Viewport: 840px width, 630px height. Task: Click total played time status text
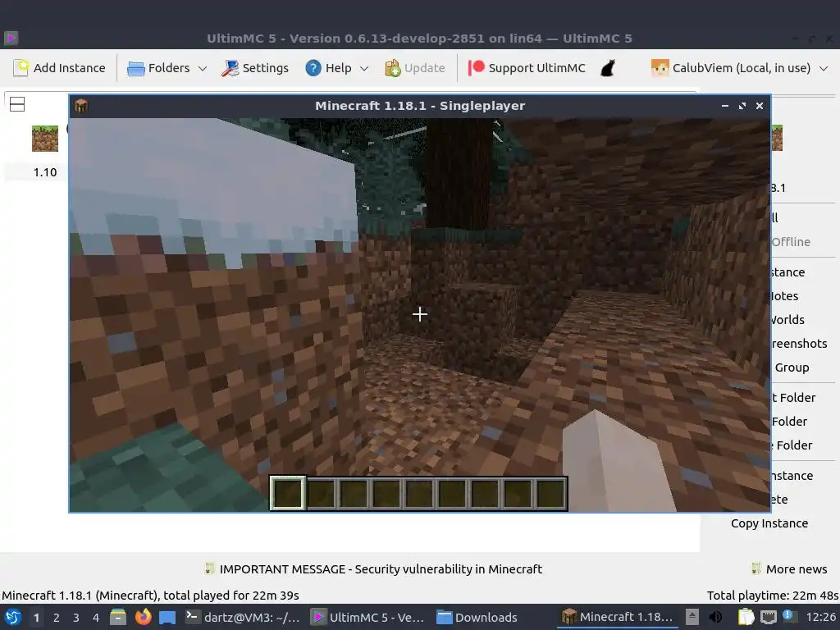coord(151,596)
